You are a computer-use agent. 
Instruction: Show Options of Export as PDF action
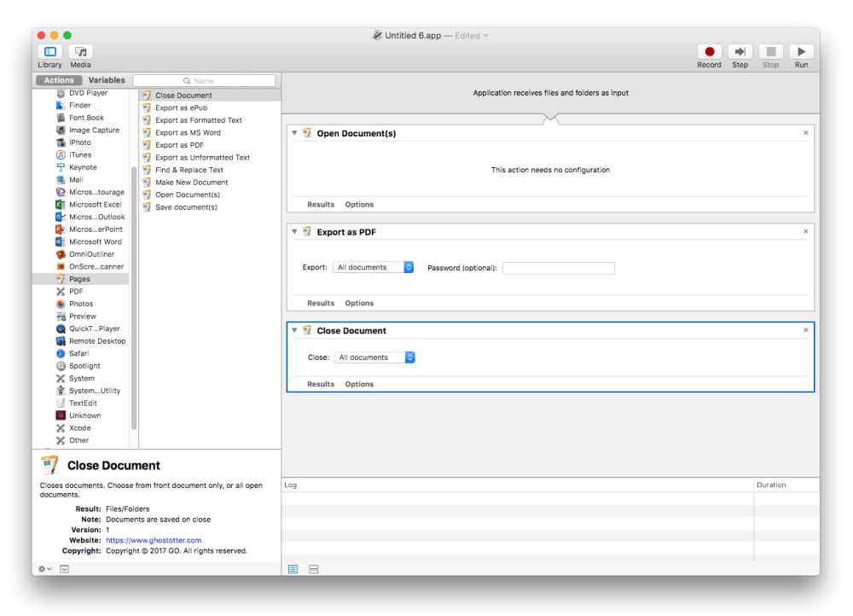pos(359,303)
